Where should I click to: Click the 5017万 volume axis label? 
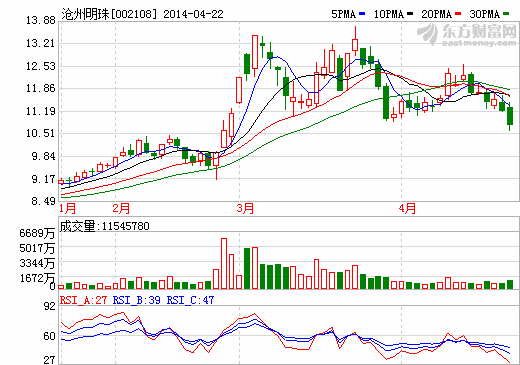[x=37, y=248]
